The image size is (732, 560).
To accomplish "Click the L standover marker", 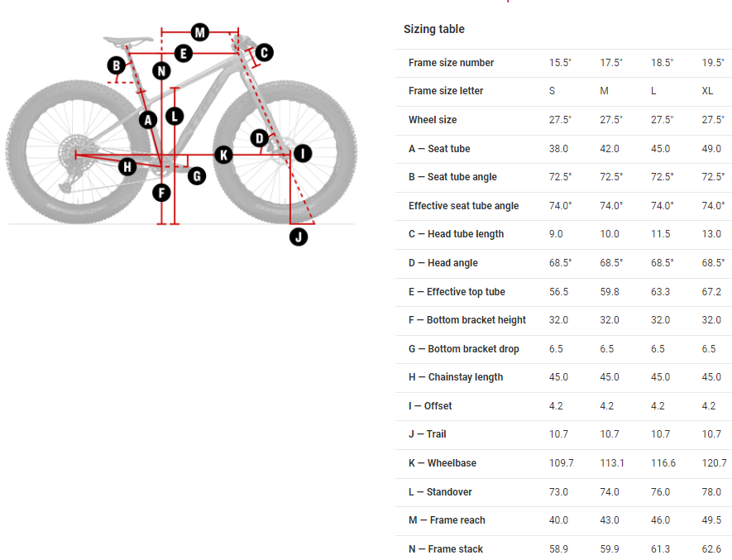I will tap(174, 116).
